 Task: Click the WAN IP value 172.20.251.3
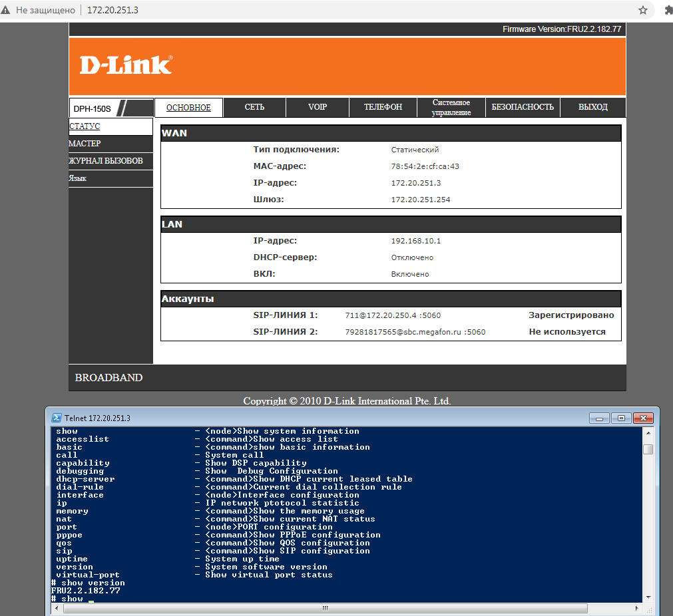[415, 183]
